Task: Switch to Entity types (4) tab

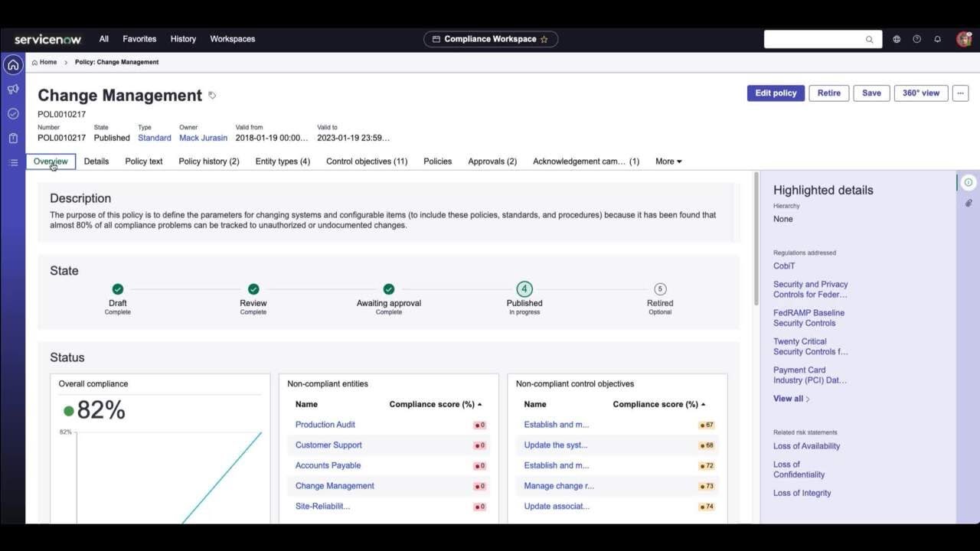Action: (x=283, y=161)
